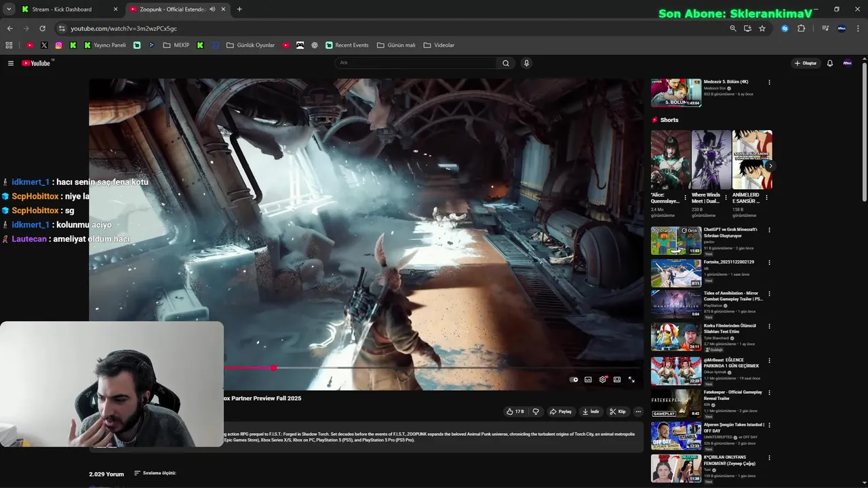Go to the YouTube home logo
Image resolution: width=868 pixels, height=488 pixels.
coord(36,63)
